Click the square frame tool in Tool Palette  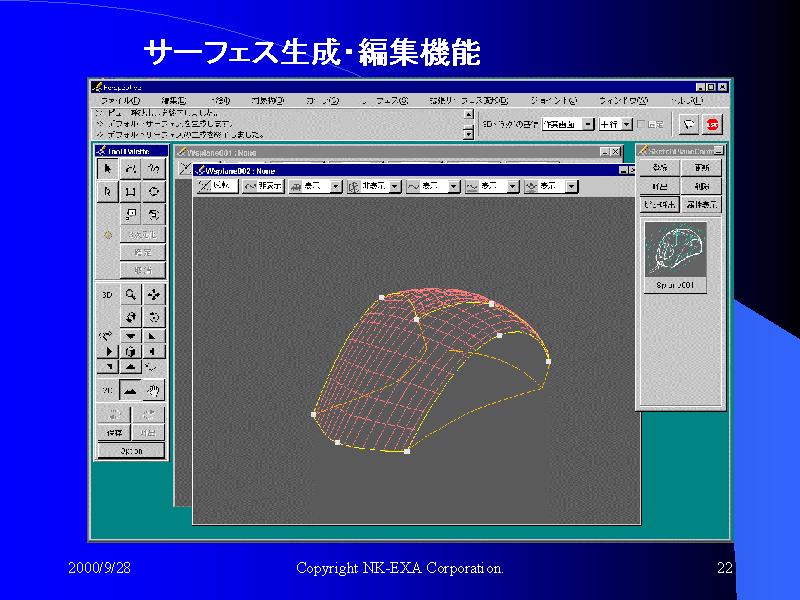click(131, 191)
